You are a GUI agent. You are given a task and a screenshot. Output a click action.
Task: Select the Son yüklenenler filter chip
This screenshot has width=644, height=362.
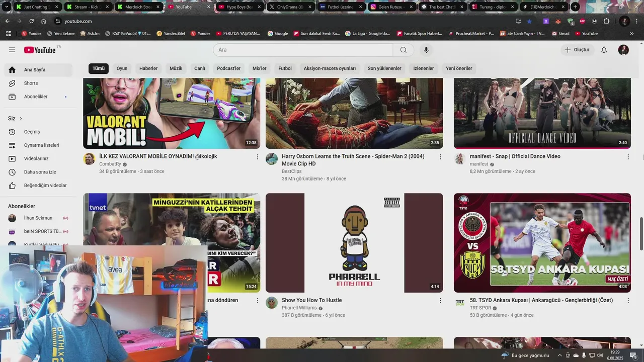click(x=384, y=68)
